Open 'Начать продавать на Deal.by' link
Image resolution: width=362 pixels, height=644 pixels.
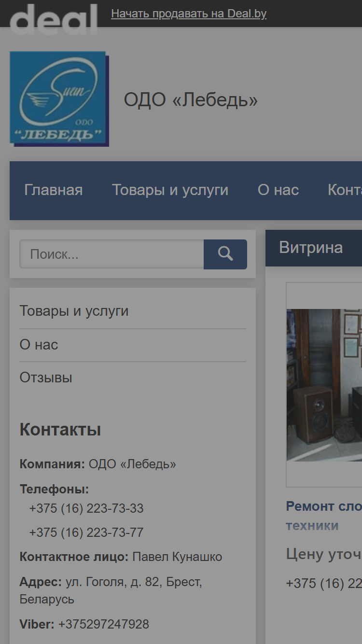pos(189,14)
